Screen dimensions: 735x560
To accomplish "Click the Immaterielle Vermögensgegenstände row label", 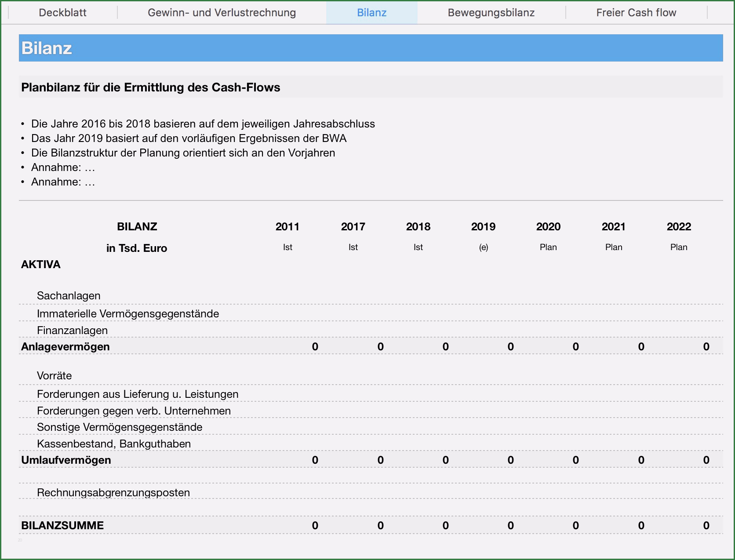I will (127, 314).
